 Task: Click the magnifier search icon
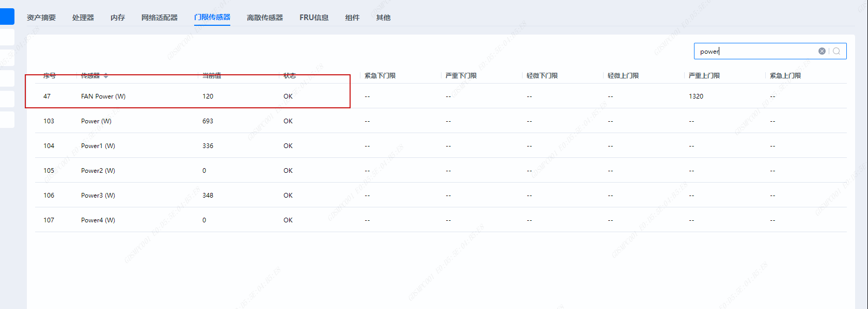click(x=837, y=51)
